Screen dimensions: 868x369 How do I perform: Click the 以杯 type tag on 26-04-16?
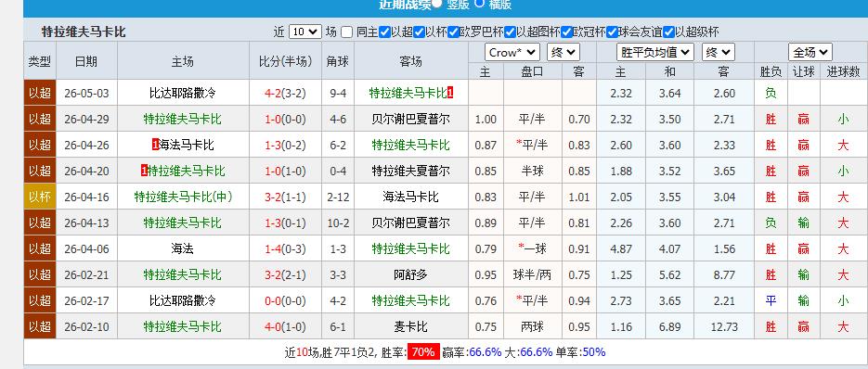click(x=40, y=197)
